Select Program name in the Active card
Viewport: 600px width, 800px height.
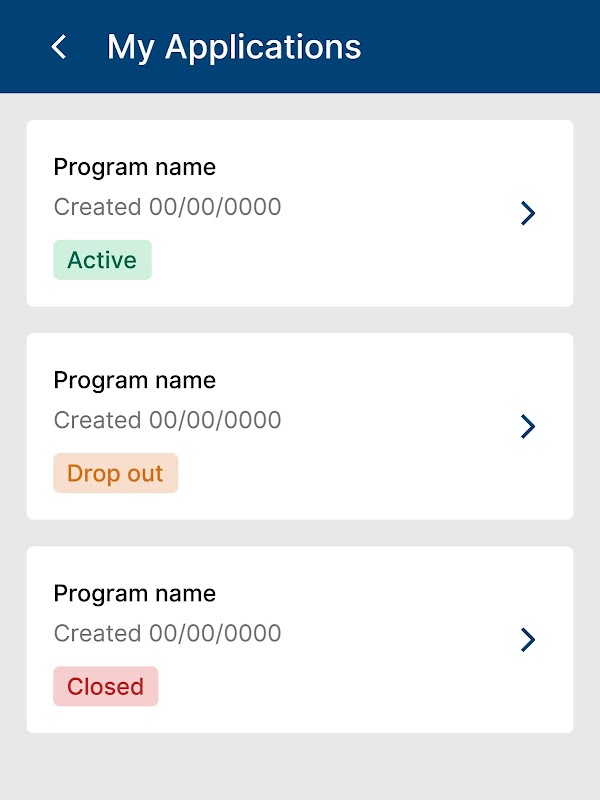[134, 167]
